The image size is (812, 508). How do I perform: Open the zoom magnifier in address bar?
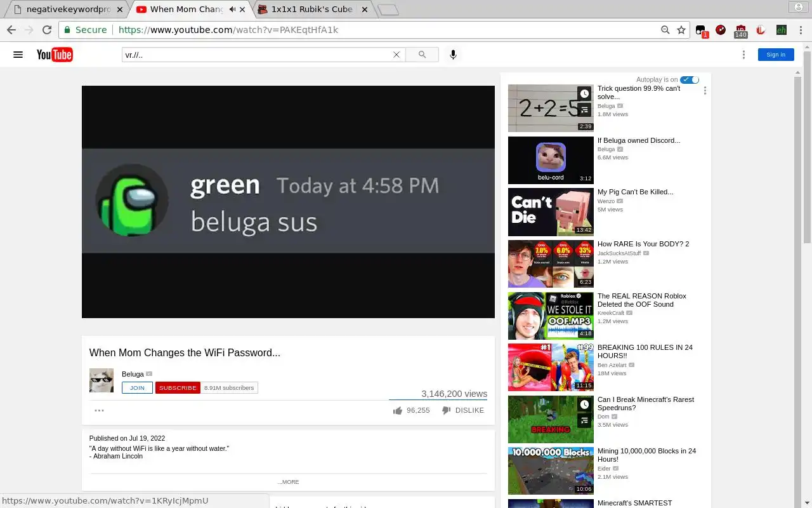[665, 30]
